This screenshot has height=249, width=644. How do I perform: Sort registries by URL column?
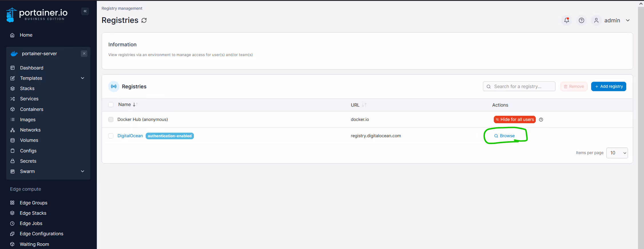click(x=359, y=105)
